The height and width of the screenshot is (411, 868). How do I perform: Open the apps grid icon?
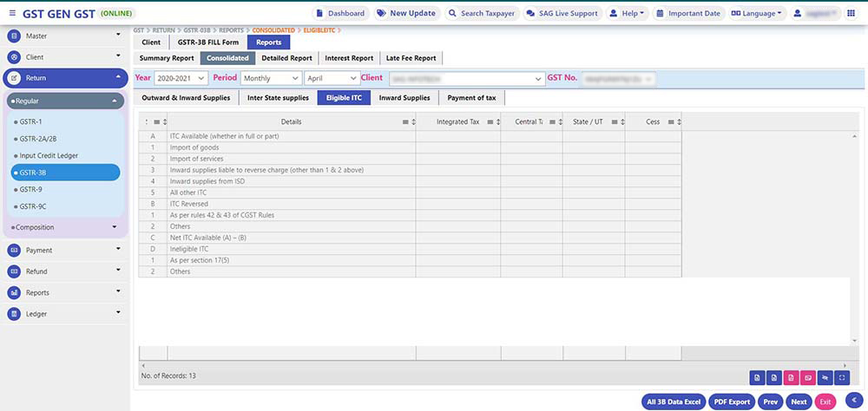[x=850, y=14]
